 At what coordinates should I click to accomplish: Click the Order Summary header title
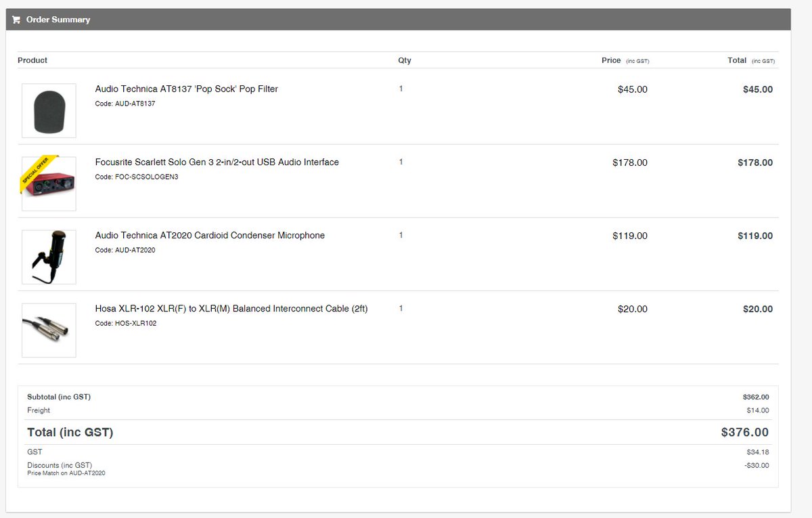tap(58, 20)
